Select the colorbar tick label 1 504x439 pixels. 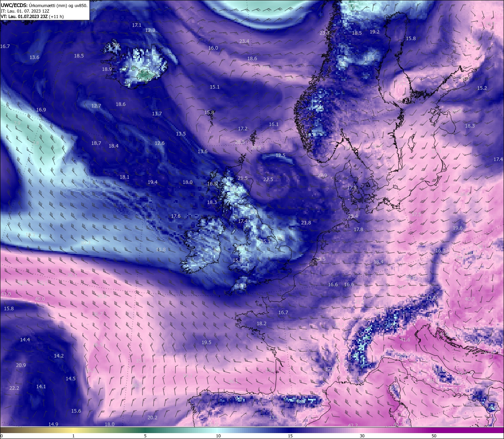pos(73,436)
